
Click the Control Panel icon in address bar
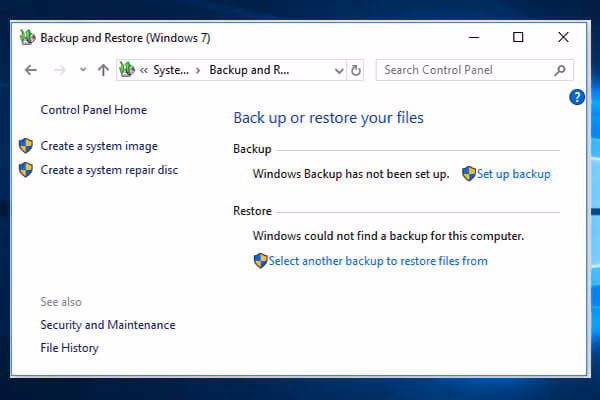pos(127,70)
